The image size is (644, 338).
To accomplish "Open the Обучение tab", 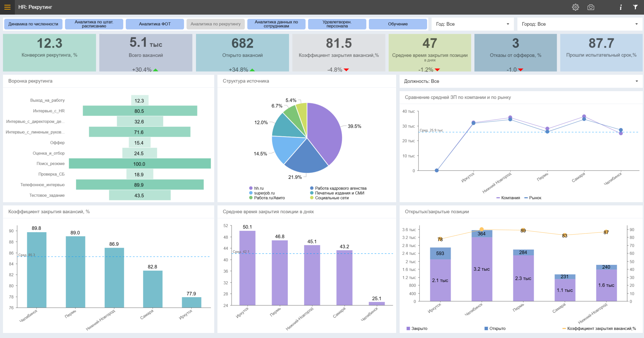I will click(x=398, y=24).
